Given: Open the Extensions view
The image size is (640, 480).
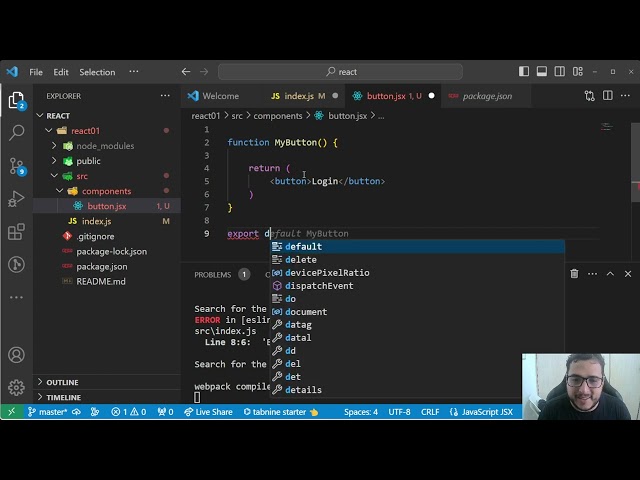Looking at the screenshot, I should click(x=16, y=232).
